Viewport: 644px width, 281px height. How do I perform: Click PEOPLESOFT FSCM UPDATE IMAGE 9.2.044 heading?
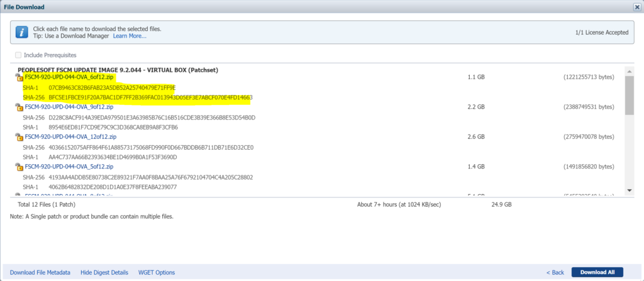coord(118,70)
